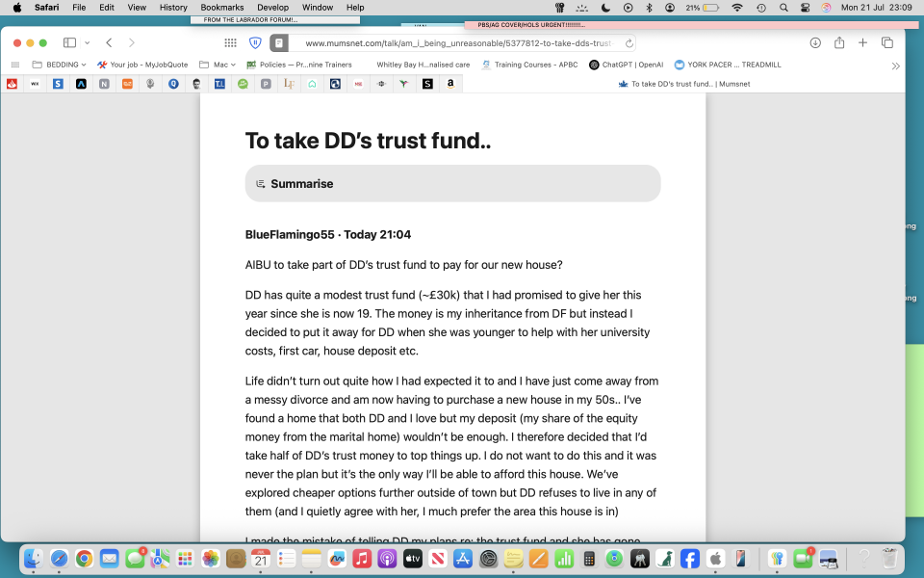Open a new tab with plus button
The width and height of the screenshot is (924, 578).
click(x=863, y=43)
